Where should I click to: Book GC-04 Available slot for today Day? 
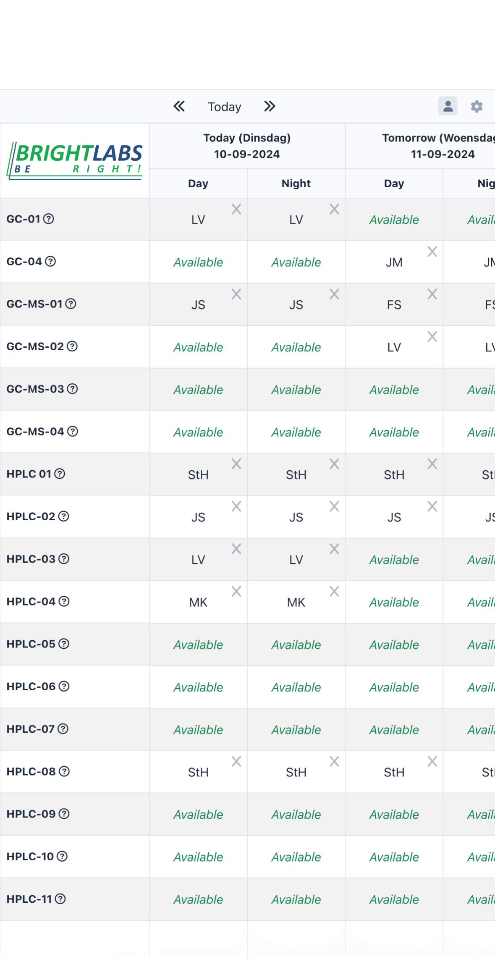(x=198, y=262)
